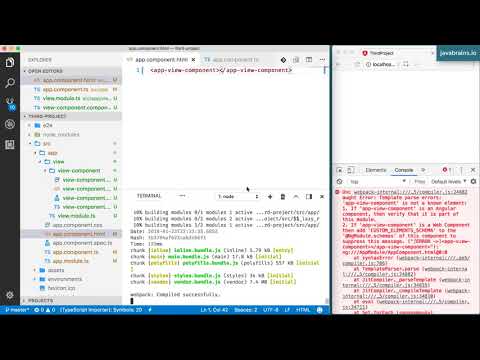Expand the node_modules folder

(x=61, y=135)
